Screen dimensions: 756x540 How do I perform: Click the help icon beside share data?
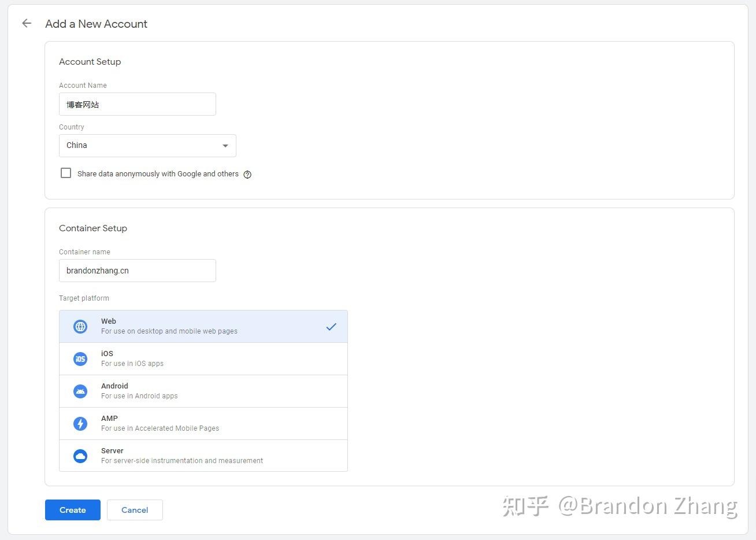point(247,175)
